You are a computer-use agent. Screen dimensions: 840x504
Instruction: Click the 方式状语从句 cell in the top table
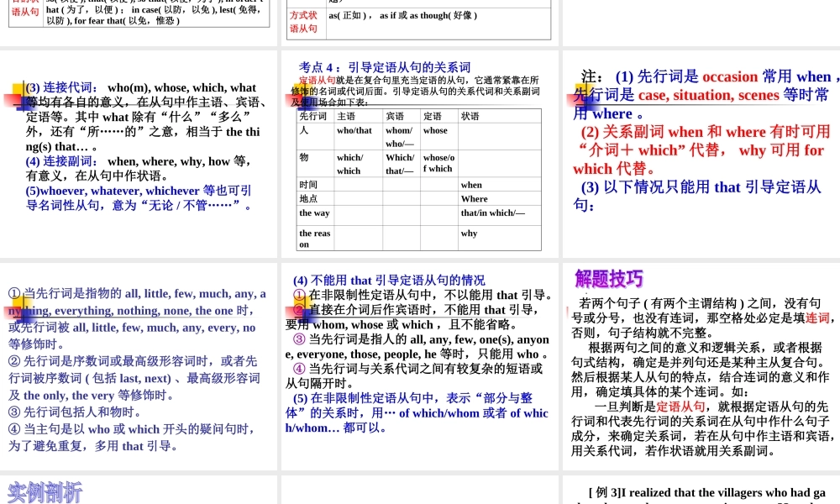303,22
